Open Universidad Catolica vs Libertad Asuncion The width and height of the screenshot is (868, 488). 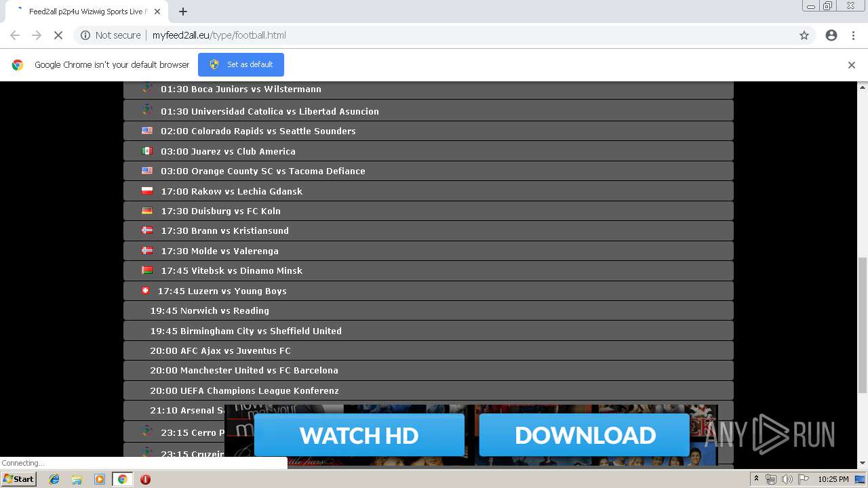pyautogui.click(x=270, y=111)
